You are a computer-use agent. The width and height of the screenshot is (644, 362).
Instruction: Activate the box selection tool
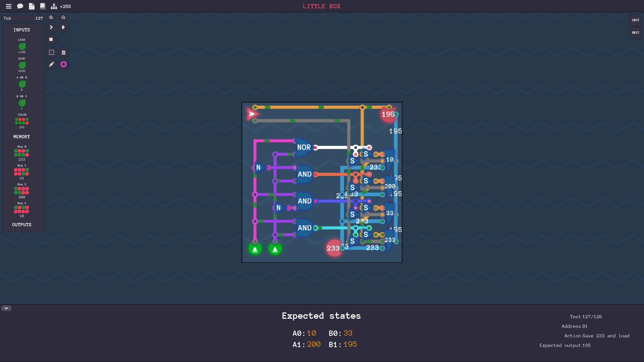[51, 52]
